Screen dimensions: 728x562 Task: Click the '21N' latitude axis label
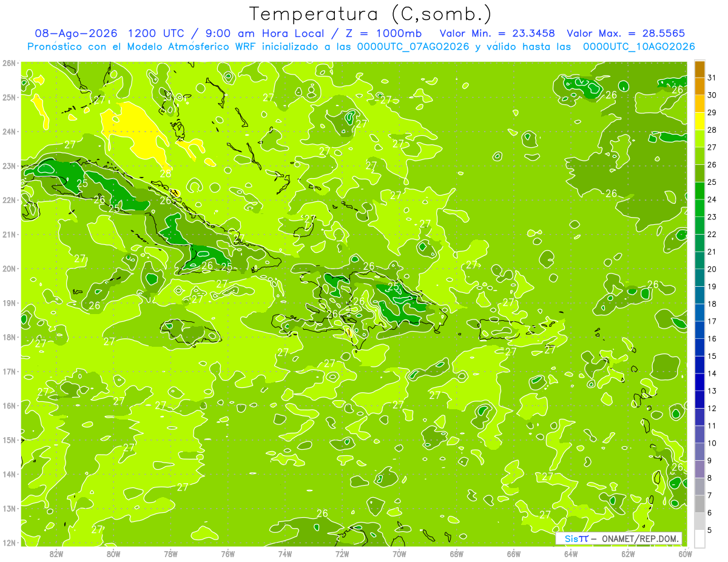(9, 234)
